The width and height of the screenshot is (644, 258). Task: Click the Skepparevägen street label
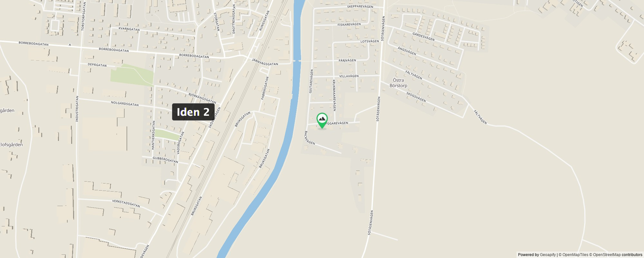360,7
